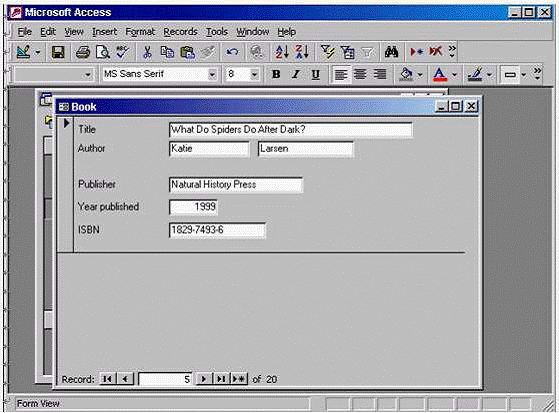The image size is (559, 413).
Task: Toggle Underline formatting button
Action: click(315, 75)
